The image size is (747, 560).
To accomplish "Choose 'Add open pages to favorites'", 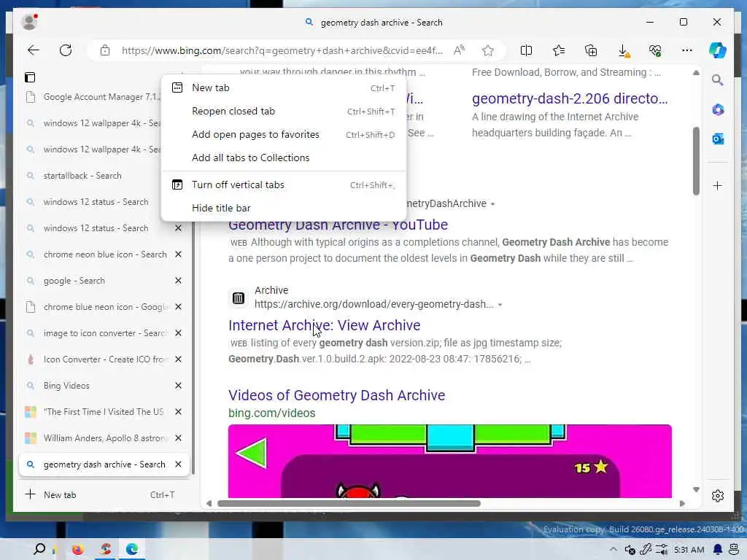I will pyautogui.click(x=284, y=134).
